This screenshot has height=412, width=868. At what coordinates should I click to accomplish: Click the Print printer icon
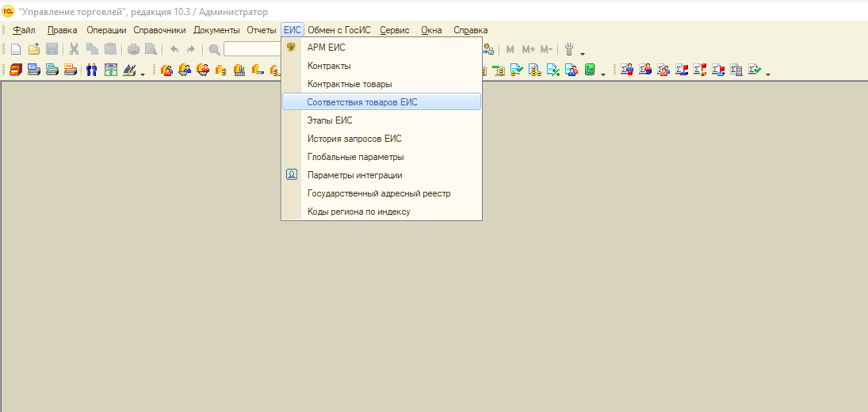click(133, 48)
